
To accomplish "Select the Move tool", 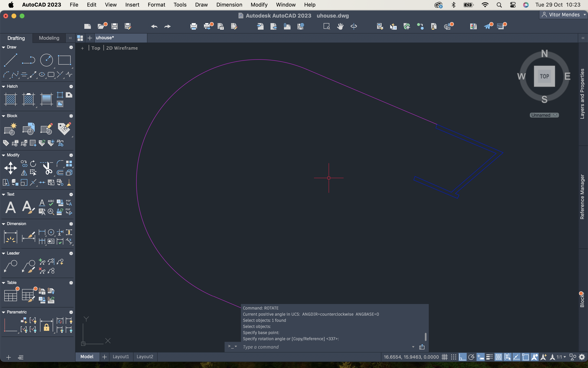I will [10, 168].
